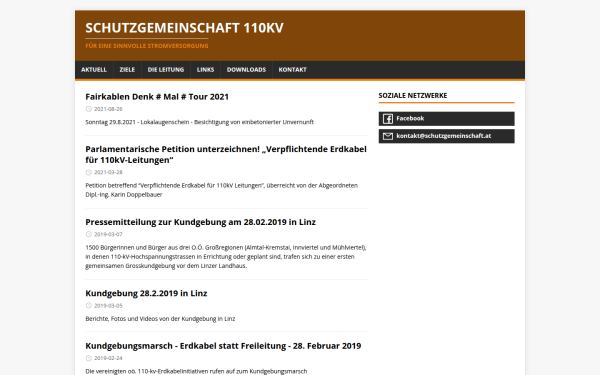
Task: Open the Parlamentarische Petition unterzeichnen article
Action: 226,155
